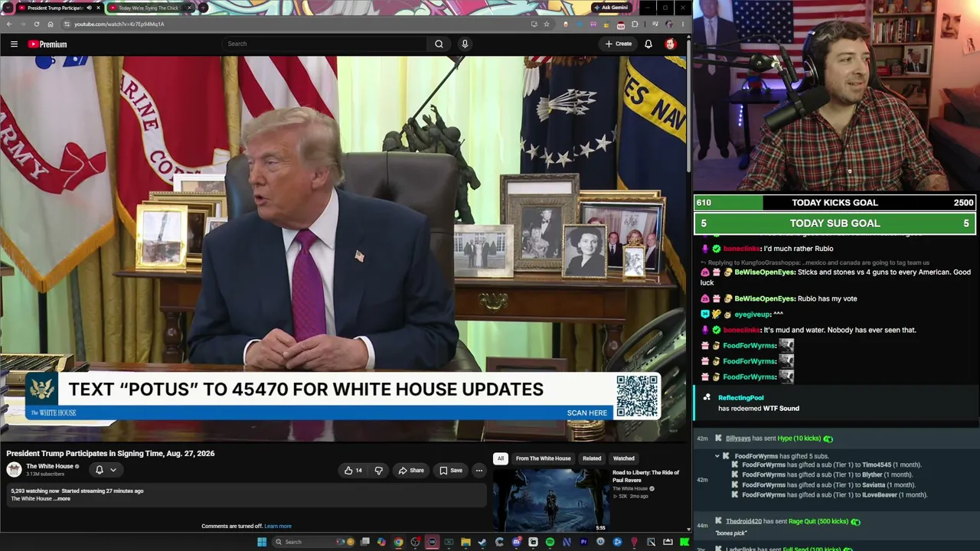This screenshot has height=551, width=980.
Task: Click the YouTube search magnifier button
Action: (439, 44)
